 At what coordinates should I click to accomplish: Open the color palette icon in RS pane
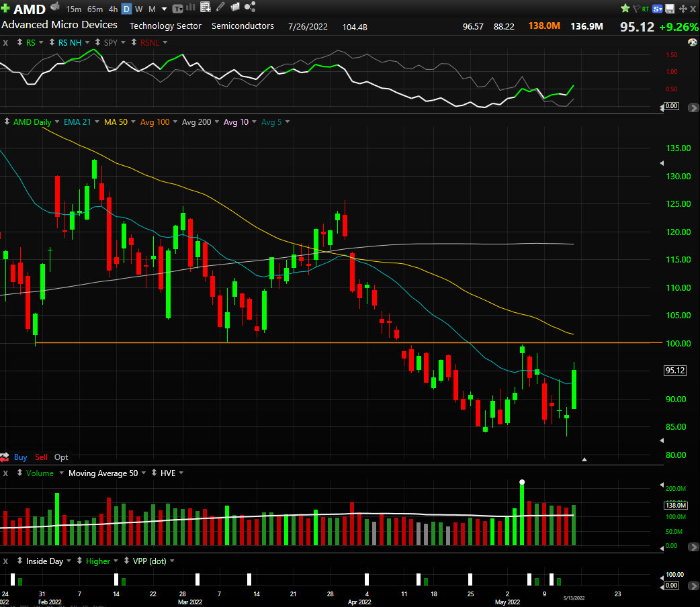tap(693, 42)
